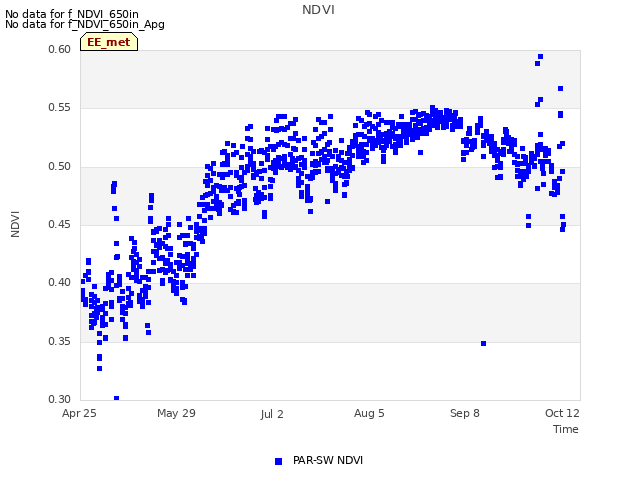640x480 pixels.
Task: Click the NDVI chart title
Action: 318,10
